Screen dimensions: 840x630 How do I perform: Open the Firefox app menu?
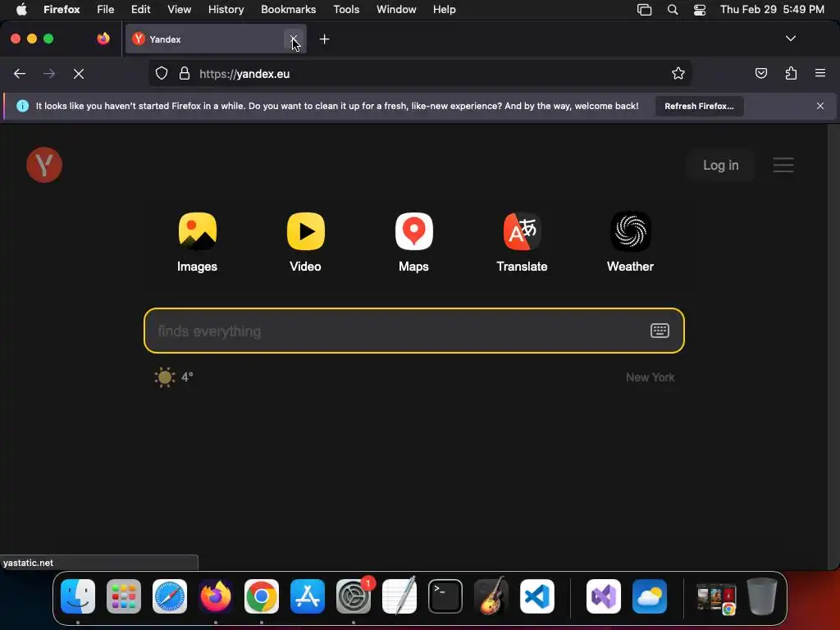pyautogui.click(x=62, y=9)
